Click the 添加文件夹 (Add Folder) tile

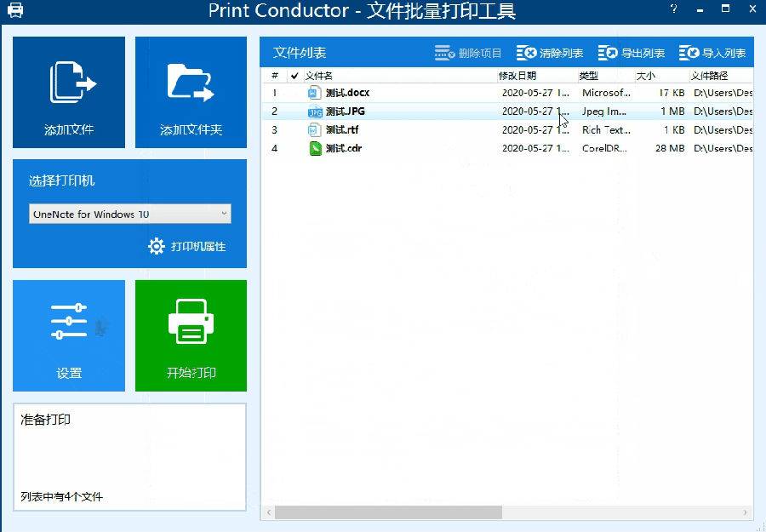pyautogui.click(x=191, y=92)
